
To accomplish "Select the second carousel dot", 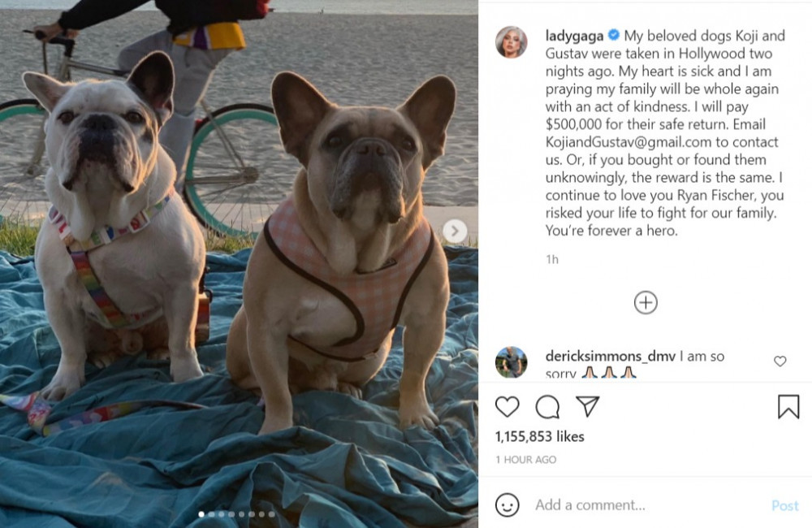I will [x=211, y=514].
